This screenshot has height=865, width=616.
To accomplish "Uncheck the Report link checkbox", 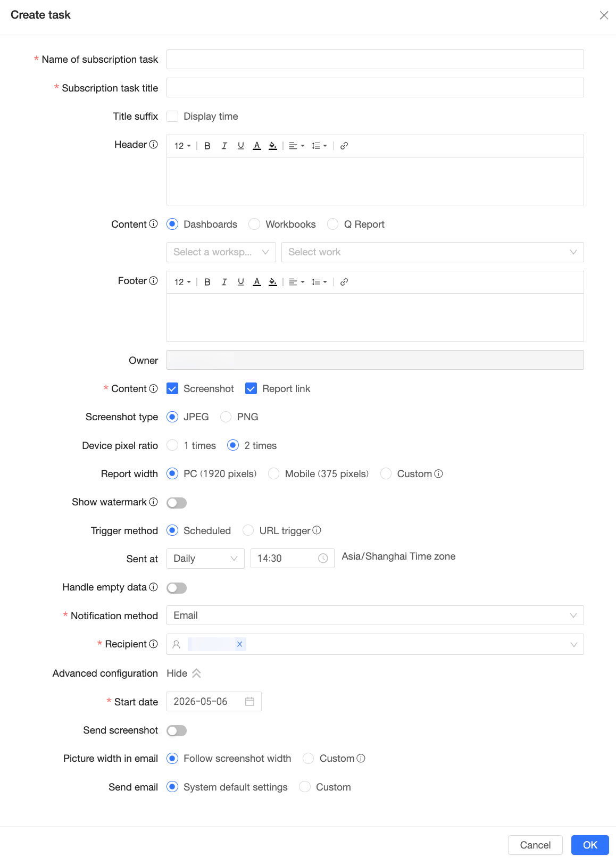I will pos(251,388).
